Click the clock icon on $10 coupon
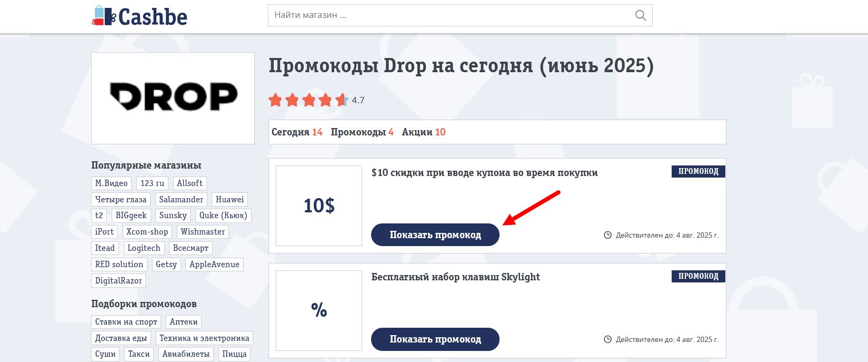 [x=607, y=235]
